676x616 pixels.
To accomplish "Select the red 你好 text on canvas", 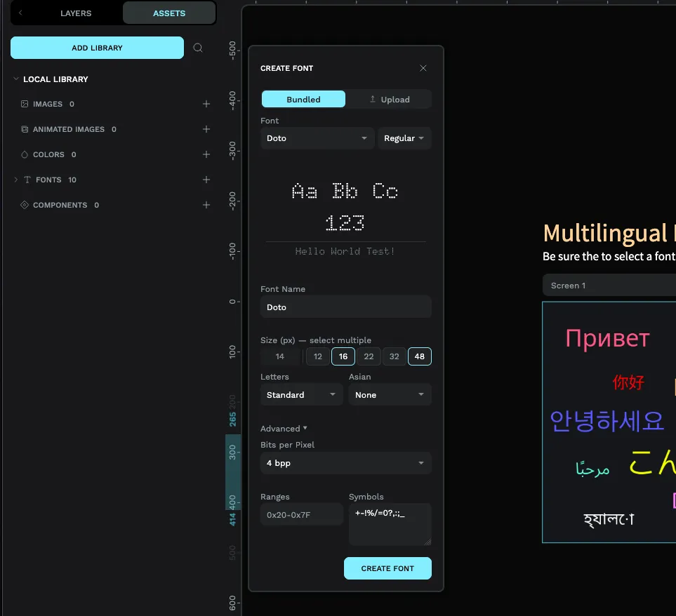I will 628,382.
